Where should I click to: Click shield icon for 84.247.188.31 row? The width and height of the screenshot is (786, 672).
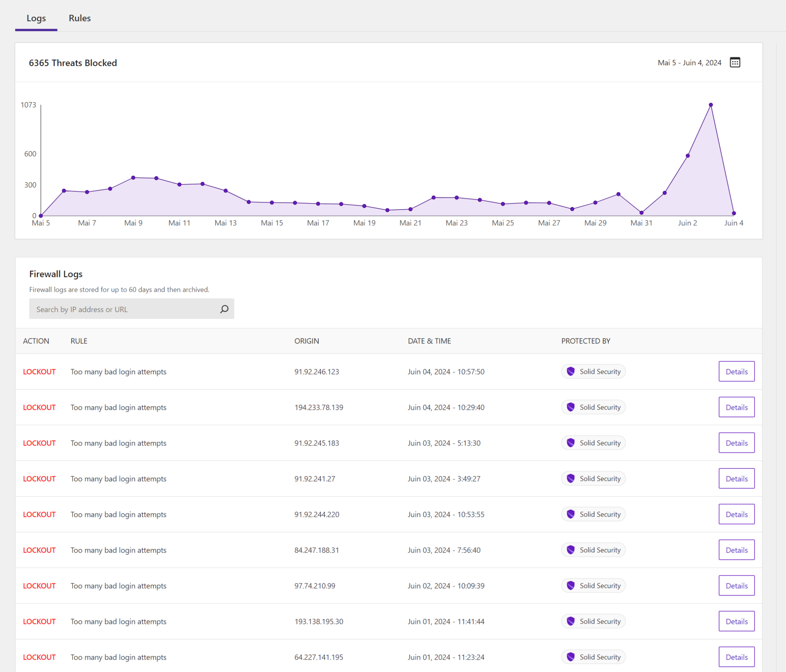571,550
